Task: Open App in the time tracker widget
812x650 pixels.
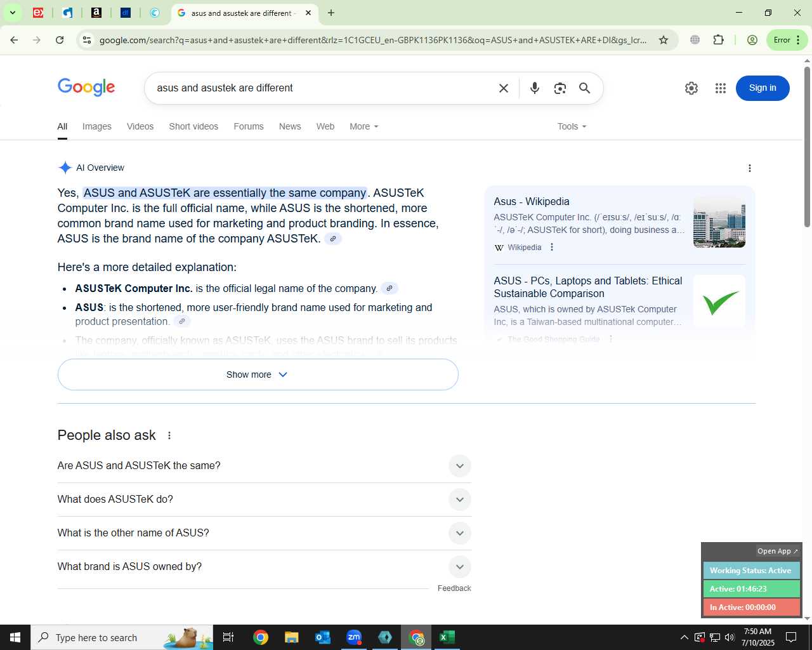Action: click(778, 551)
